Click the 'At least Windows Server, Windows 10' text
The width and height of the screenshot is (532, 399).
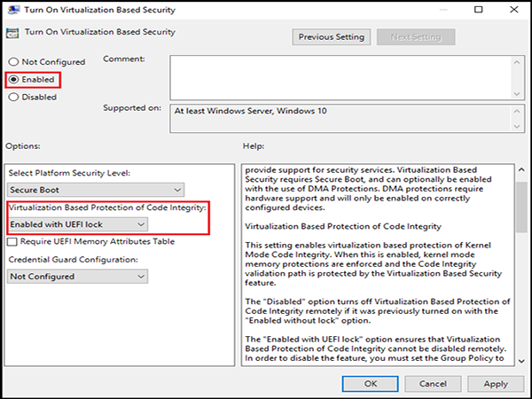click(x=250, y=111)
